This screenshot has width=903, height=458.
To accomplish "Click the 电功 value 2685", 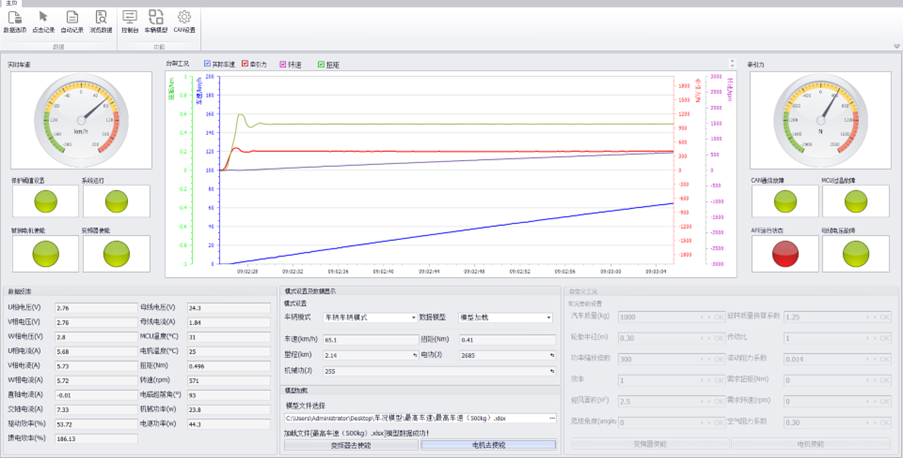I will point(503,355).
